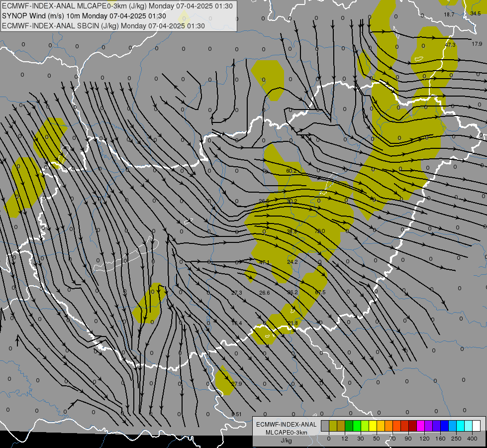Click the legend tick label '400'

[x=472, y=439]
